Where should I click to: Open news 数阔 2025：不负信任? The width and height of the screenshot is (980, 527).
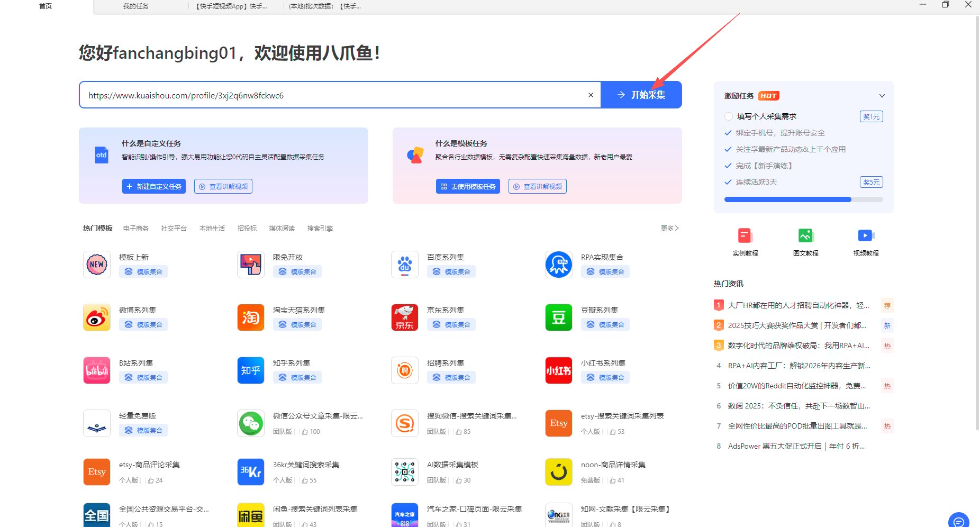[799, 406]
